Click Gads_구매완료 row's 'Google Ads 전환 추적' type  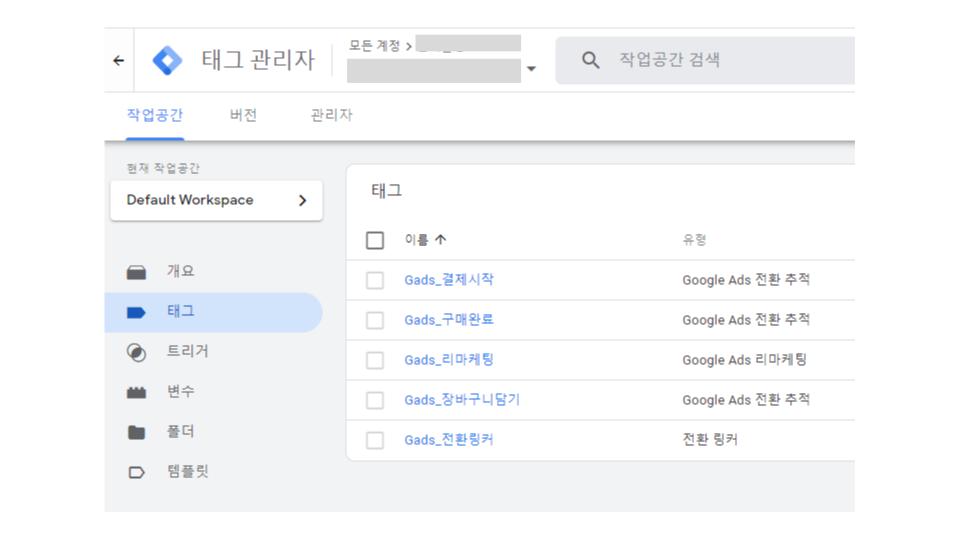[746, 320]
